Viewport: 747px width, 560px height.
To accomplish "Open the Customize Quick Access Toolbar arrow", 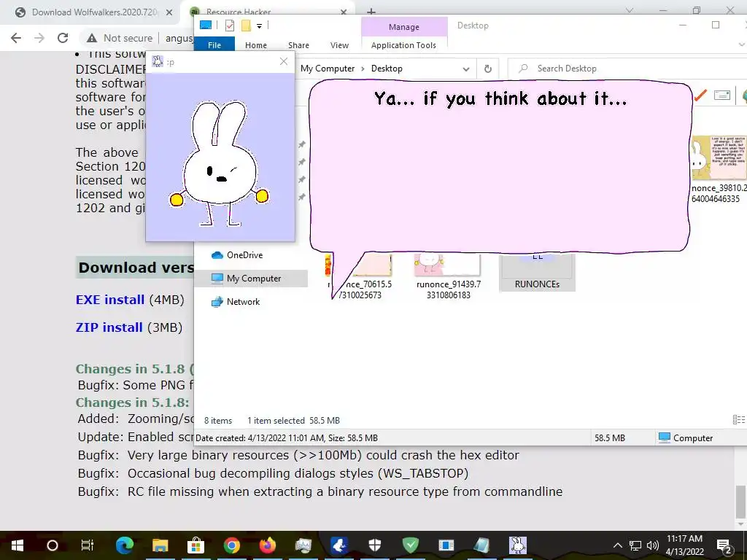I will 259,26.
